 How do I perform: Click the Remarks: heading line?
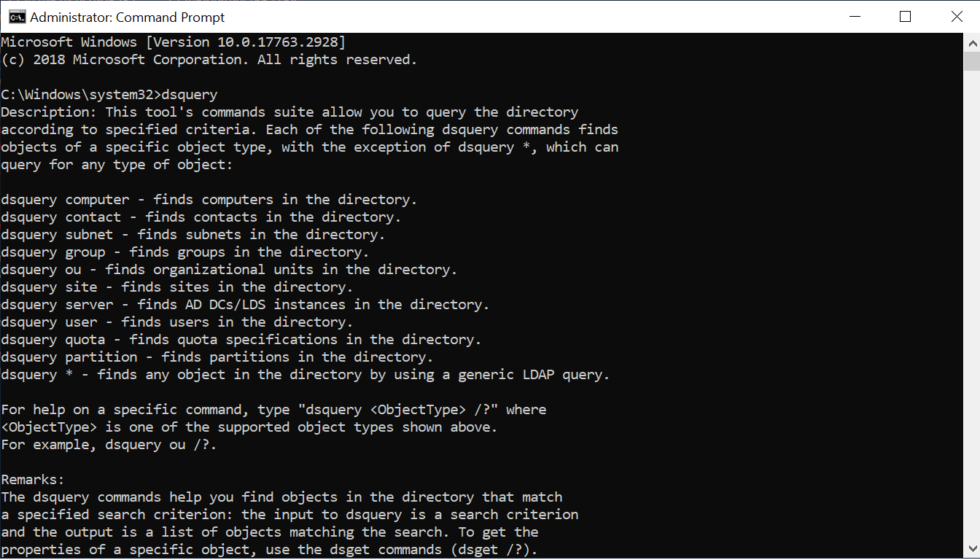click(x=33, y=479)
